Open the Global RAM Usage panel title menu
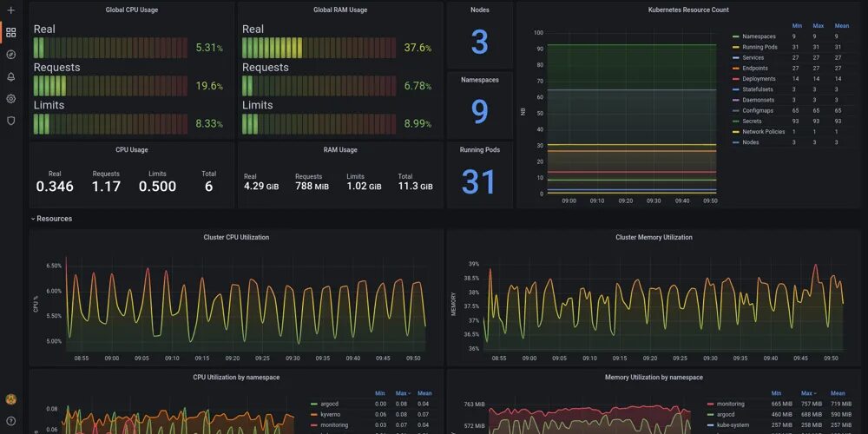Image resolution: width=868 pixels, height=434 pixels. (x=340, y=10)
